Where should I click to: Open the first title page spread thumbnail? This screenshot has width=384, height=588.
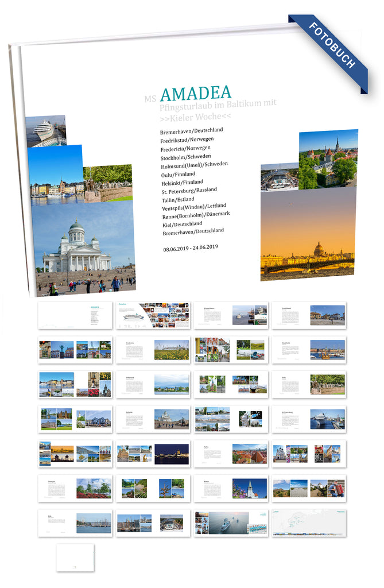click(75, 315)
